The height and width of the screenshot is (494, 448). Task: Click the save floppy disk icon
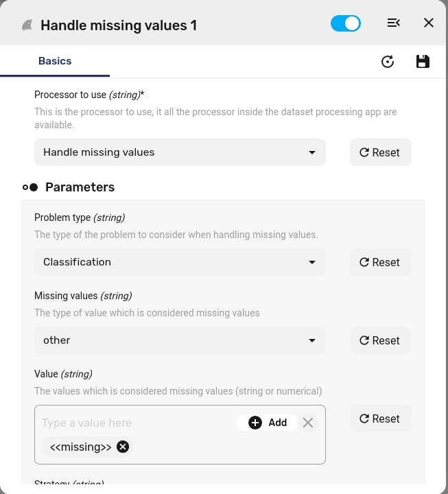coord(423,62)
